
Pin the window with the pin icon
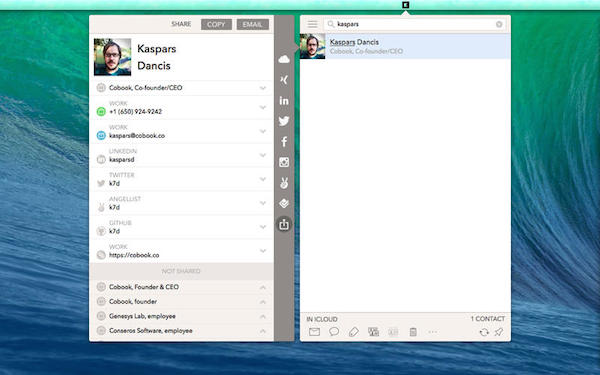tap(499, 332)
